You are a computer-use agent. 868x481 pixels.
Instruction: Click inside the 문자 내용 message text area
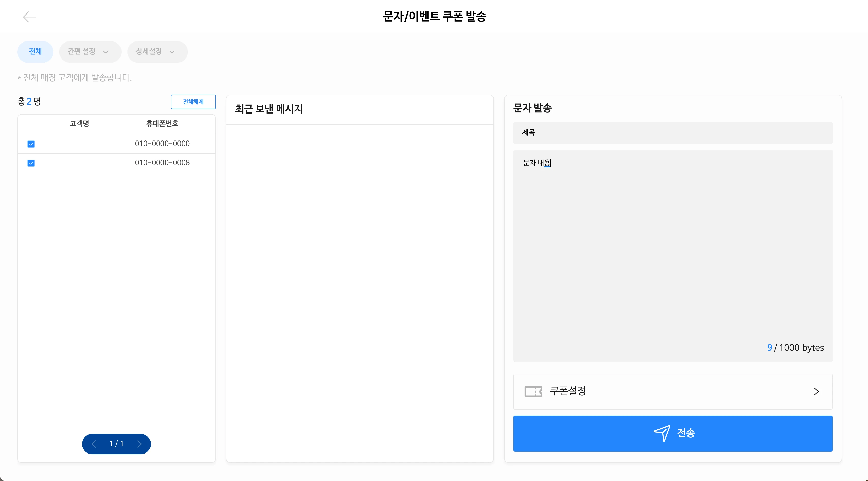672,255
